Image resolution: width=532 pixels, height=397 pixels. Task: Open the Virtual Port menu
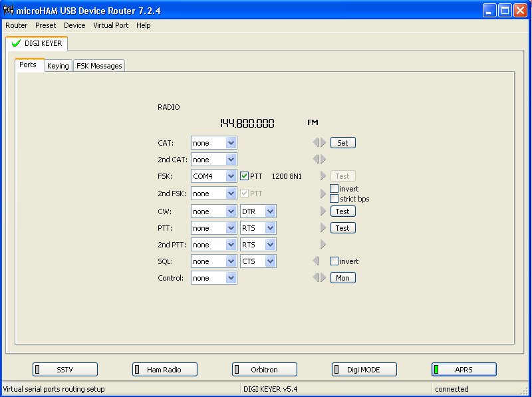pos(111,25)
